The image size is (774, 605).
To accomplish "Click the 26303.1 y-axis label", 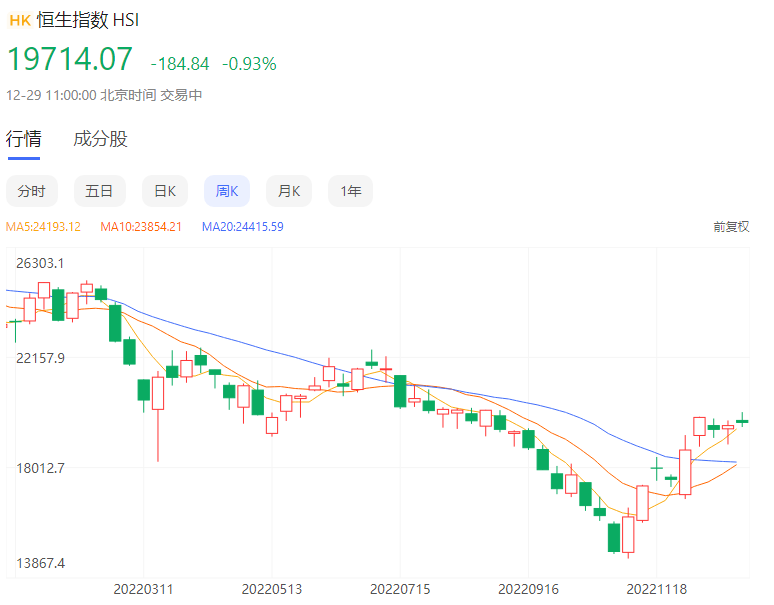I will click(x=40, y=263).
